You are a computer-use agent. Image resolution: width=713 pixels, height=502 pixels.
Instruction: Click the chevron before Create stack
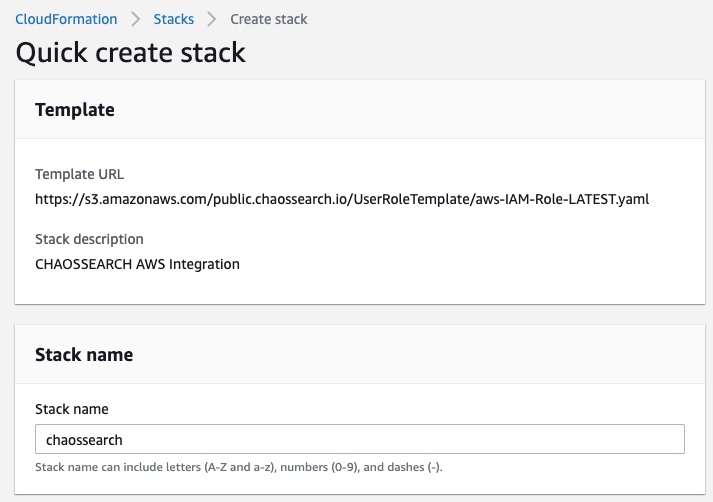pyautogui.click(x=212, y=19)
